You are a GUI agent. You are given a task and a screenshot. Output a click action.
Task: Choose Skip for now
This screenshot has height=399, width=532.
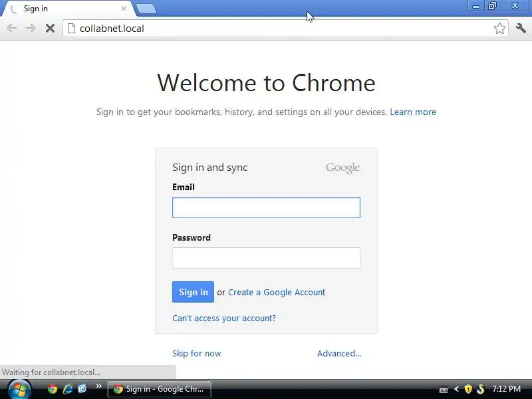[x=196, y=354]
